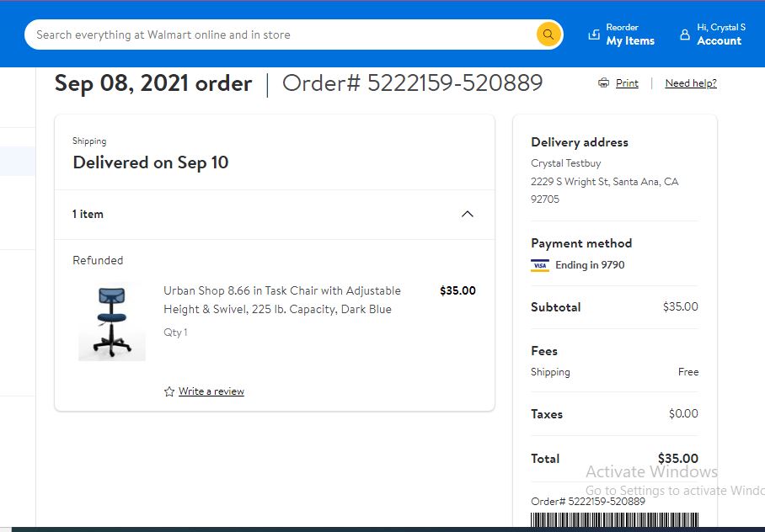Click the Reorder My Items icon
765x532 pixels.
[x=594, y=35]
